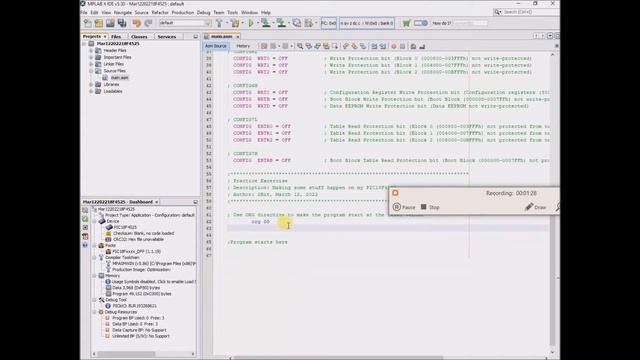This screenshot has width=640, height=360.
Task: Click Usage Symbols disabled load link
Action: [153, 282]
